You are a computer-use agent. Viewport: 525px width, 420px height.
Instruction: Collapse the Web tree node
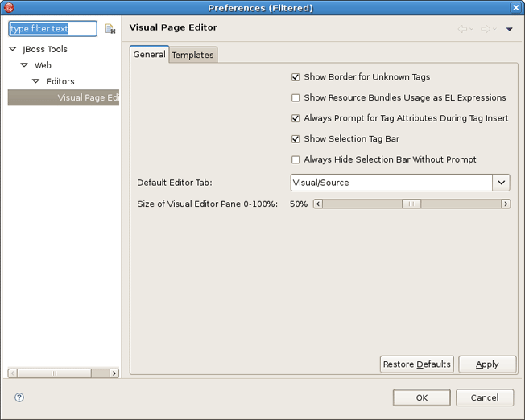click(x=24, y=65)
